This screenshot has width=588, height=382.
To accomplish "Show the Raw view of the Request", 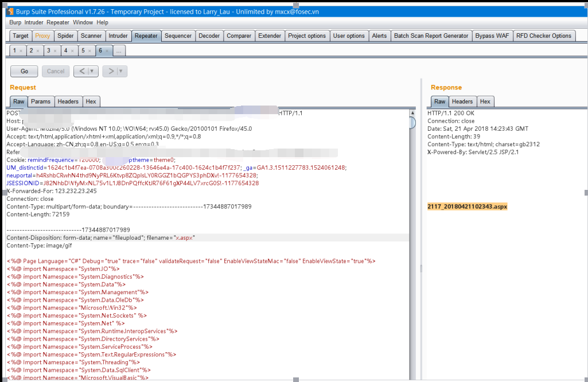I will click(19, 102).
